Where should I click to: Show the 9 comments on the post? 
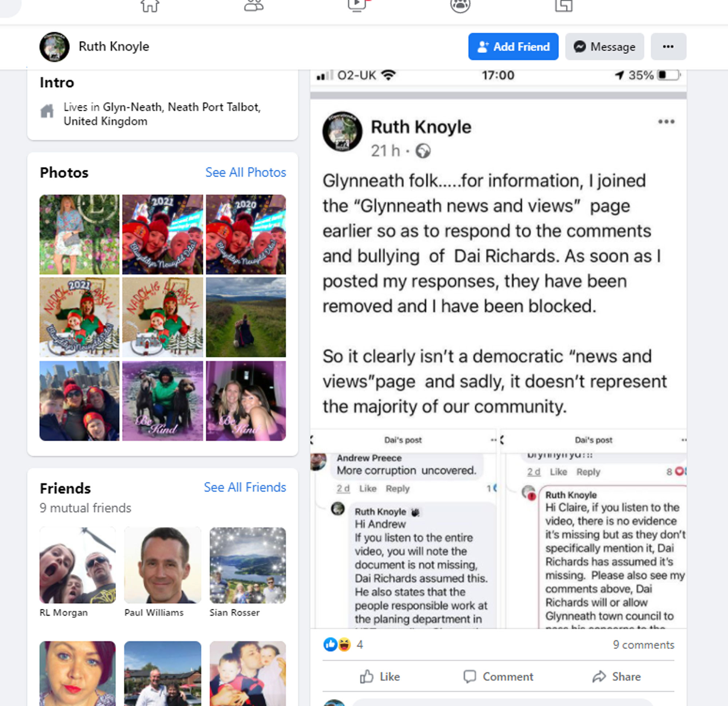(643, 645)
